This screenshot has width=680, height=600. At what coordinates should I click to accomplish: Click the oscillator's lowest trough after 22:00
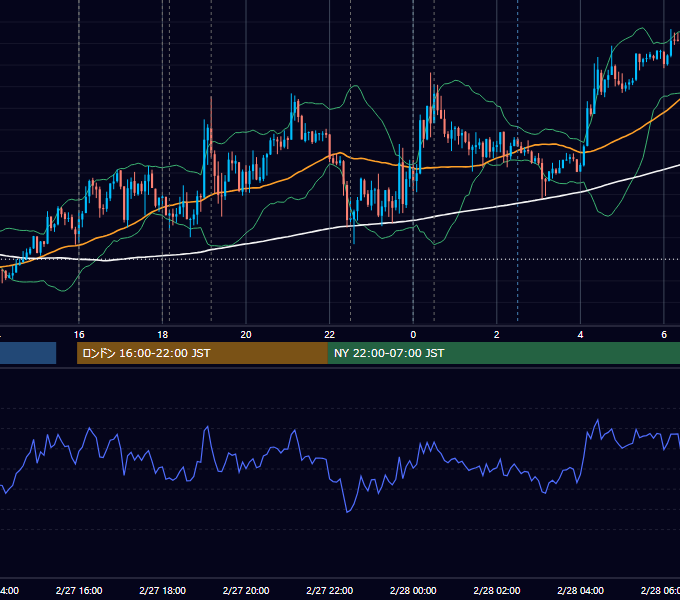[x=347, y=512]
